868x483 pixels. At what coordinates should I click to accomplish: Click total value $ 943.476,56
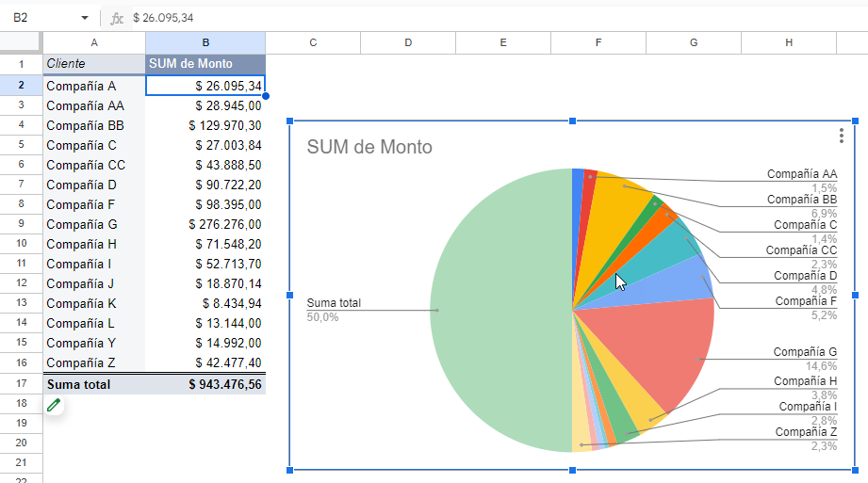pos(205,384)
